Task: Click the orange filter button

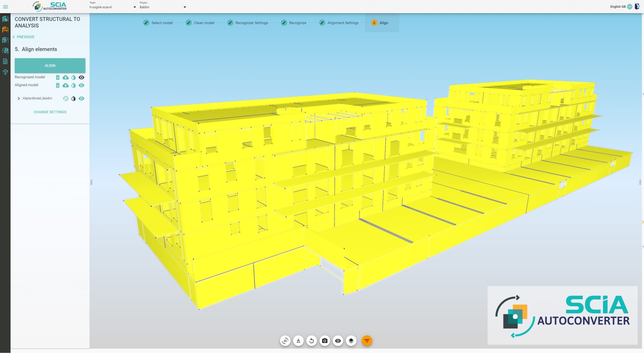Action: [x=367, y=341]
